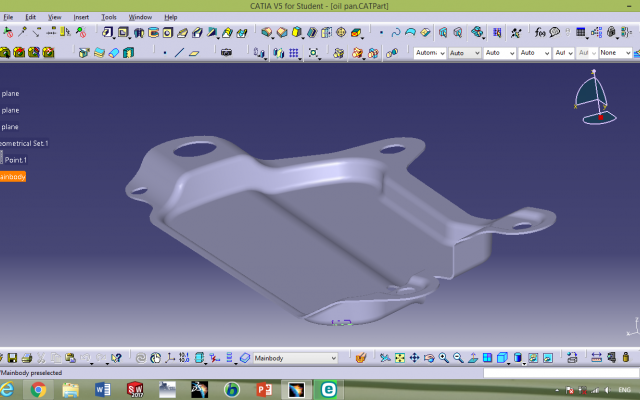Expand the Shading render style flyout

(x=524, y=363)
